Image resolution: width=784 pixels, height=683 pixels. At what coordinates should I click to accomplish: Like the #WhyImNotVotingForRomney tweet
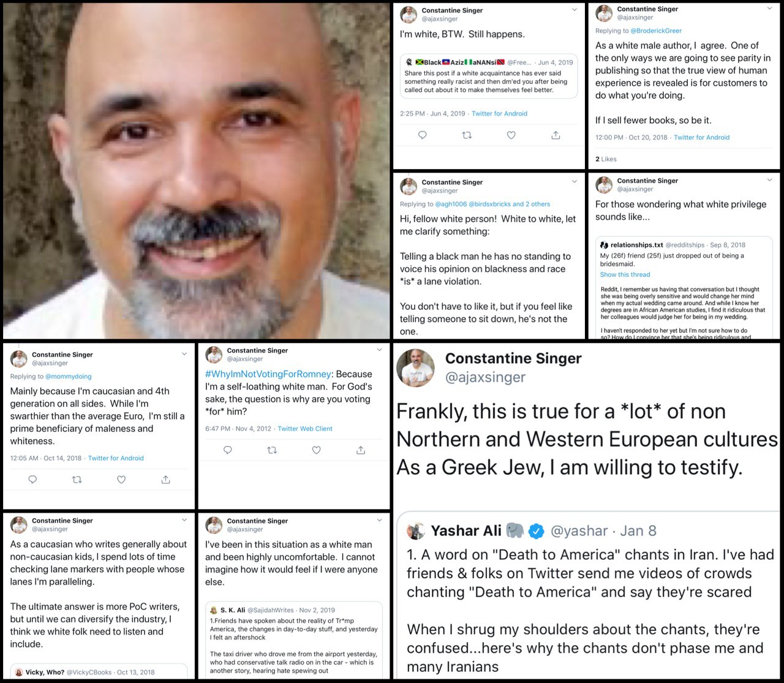[316, 450]
